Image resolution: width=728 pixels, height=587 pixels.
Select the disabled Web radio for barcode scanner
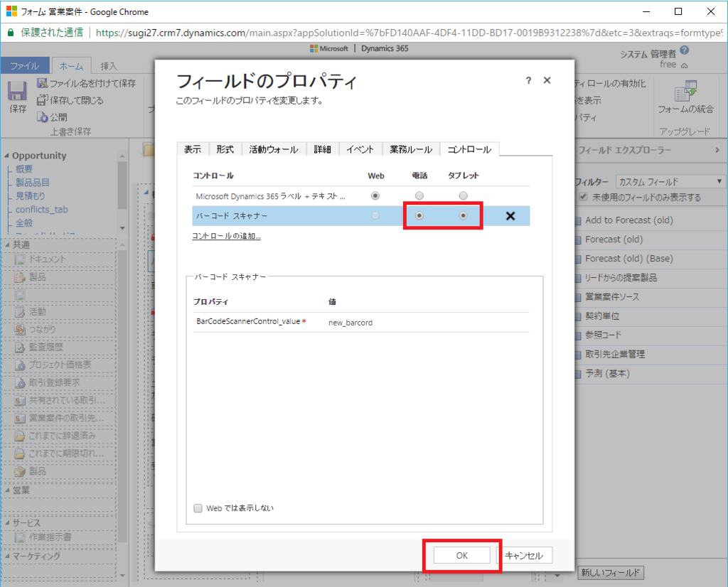coord(375,216)
